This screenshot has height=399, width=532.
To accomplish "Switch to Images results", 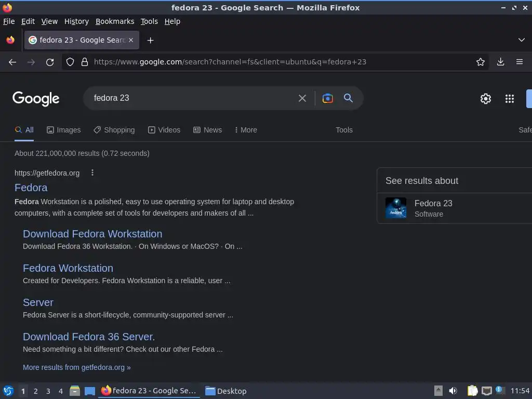I will tap(64, 130).
